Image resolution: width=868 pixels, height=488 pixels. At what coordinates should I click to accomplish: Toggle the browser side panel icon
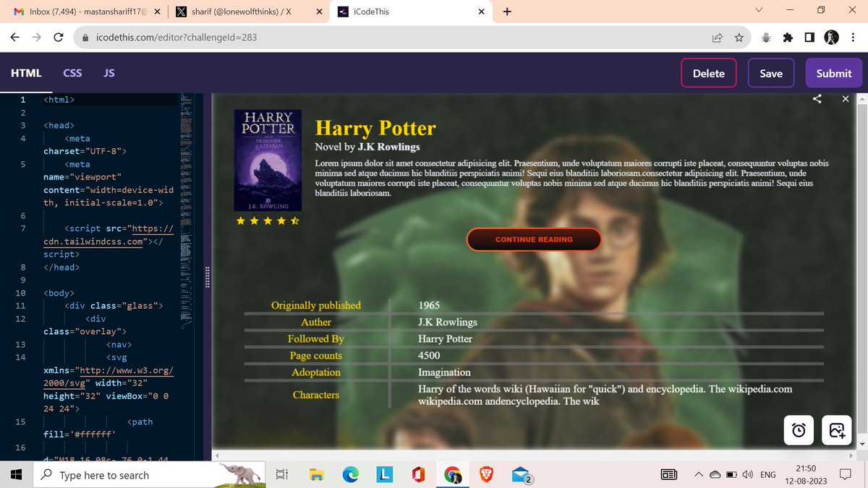pyautogui.click(x=809, y=38)
